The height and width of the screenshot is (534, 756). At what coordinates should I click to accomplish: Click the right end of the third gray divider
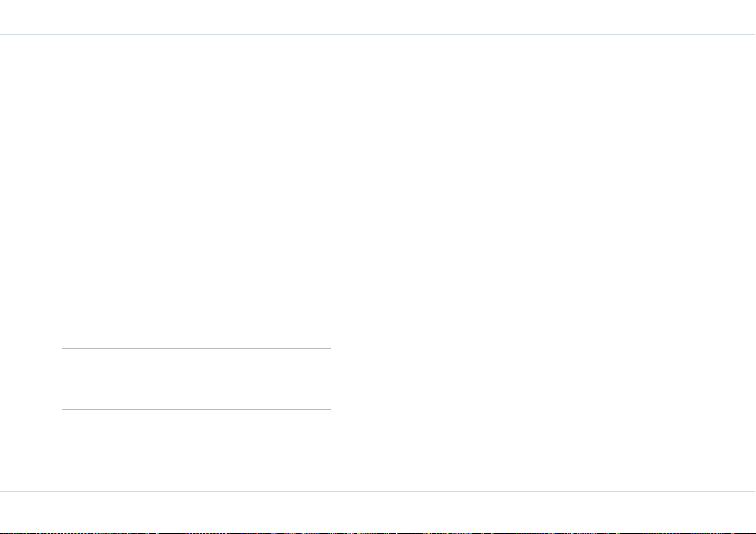pyautogui.click(x=329, y=348)
